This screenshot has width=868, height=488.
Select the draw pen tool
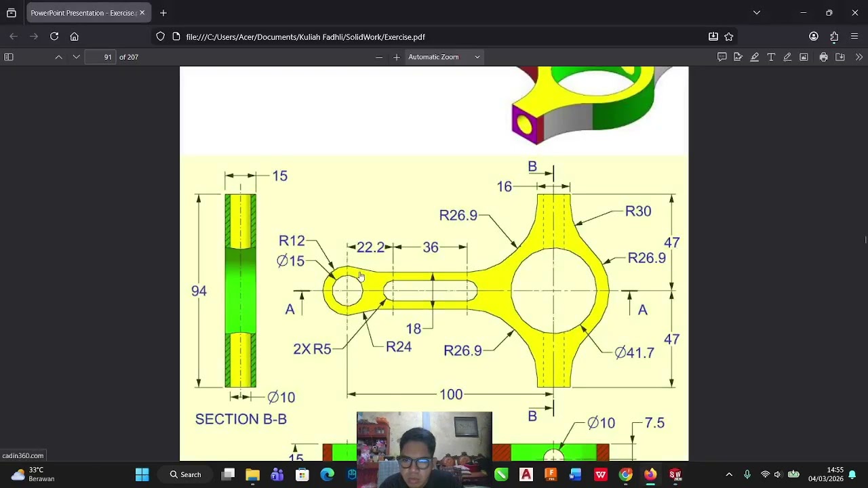click(787, 57)
